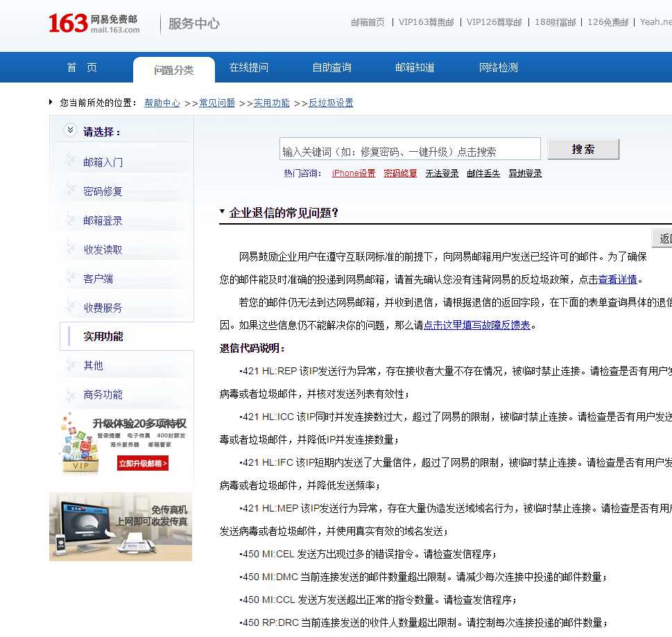Open the iPhone设置 hot query link
672x637 pixels.
point(354,173)
